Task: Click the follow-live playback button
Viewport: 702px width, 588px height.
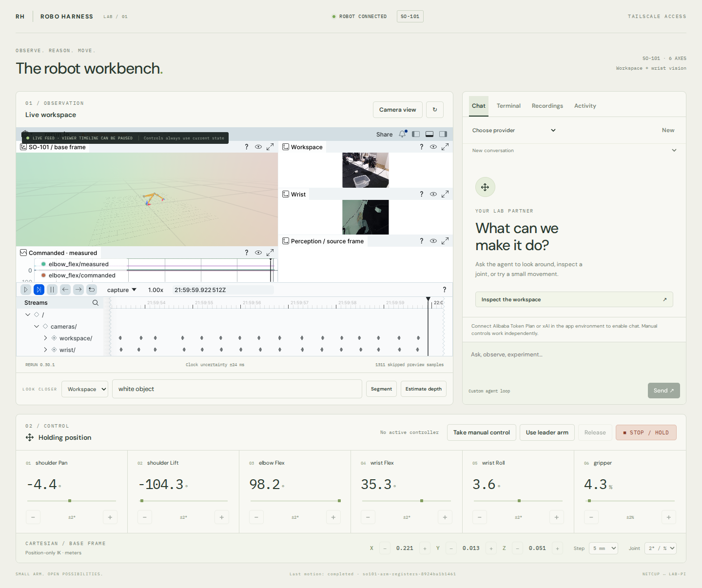Action: [x=39, y=290]
